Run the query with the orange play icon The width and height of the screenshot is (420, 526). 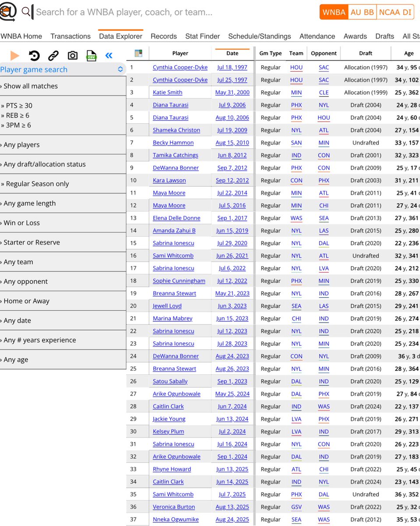pyautogui.click(x=14, y=55)
